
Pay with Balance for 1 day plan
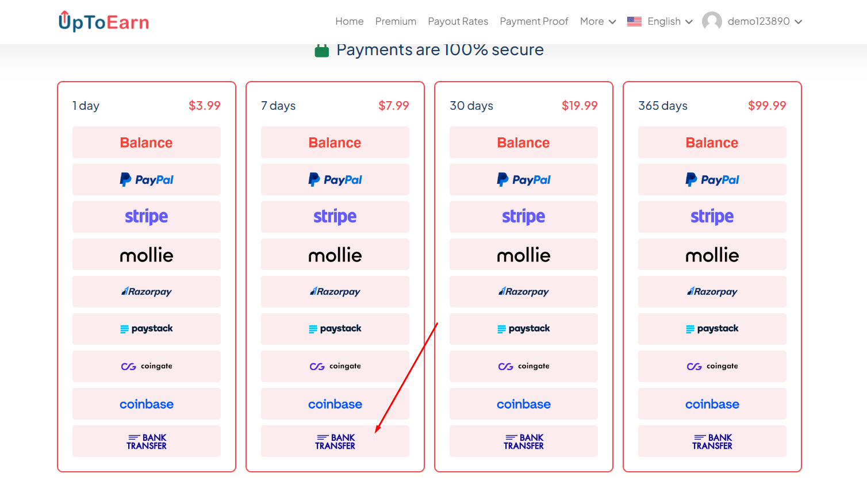tap(147, 143)
